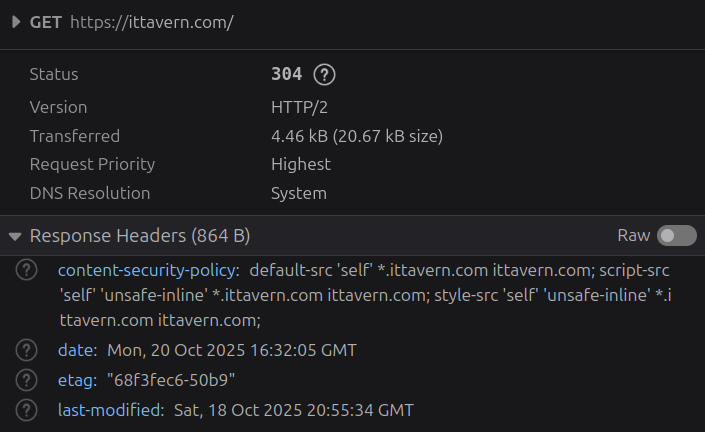Select the Highest request priority value
The height and width of the screenshot is (432, 705).
[300, 164]
